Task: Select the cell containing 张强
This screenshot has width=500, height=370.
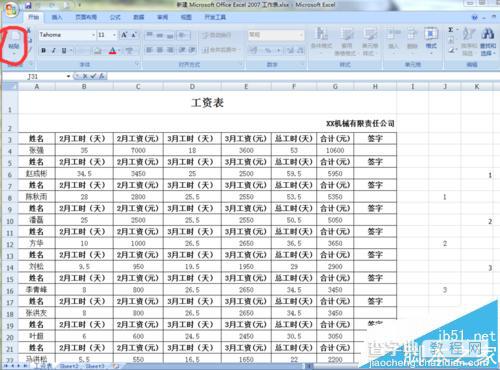Action: 36,150
